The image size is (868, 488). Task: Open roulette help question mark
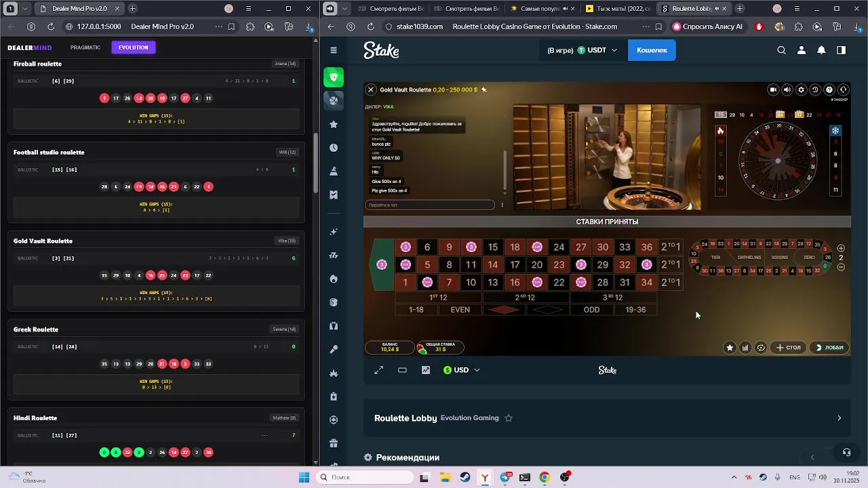pos(829,89)
